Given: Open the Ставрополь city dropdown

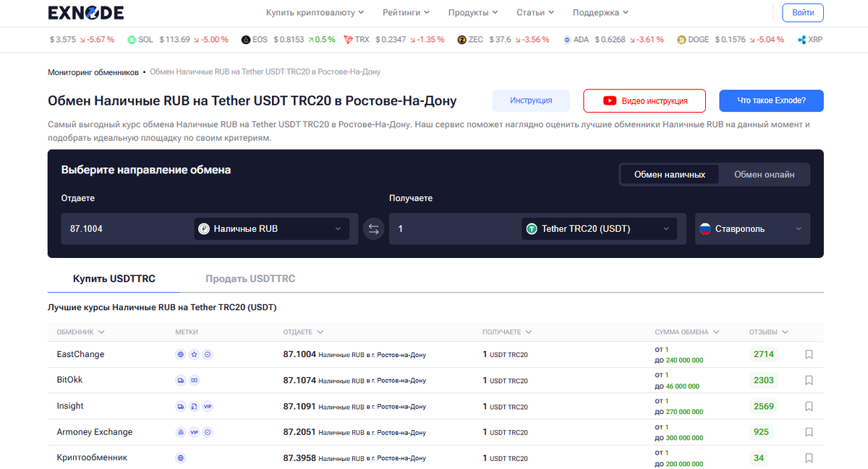Looking at the screenshot, I should pos(752,229).
